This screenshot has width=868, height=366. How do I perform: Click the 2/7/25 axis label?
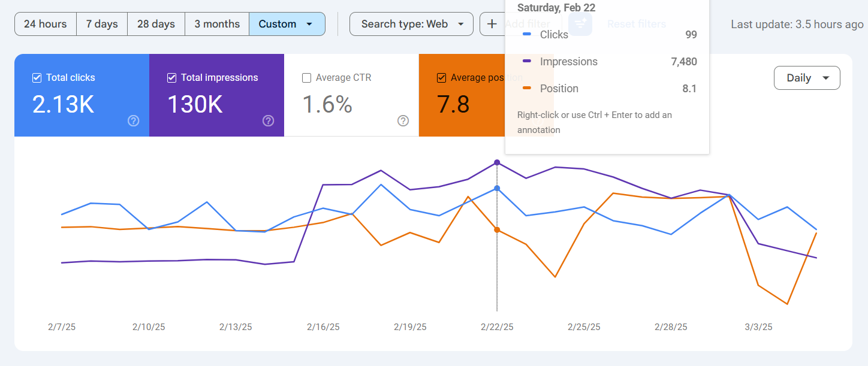[62, 327]
